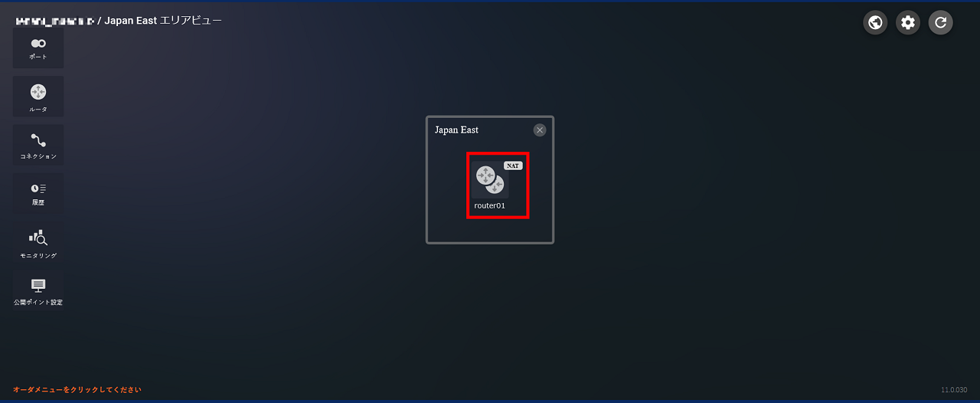Click the モニタリング label in sidebar
The image size is (980, 403).
pyautogui.click(x=38, y=256)
